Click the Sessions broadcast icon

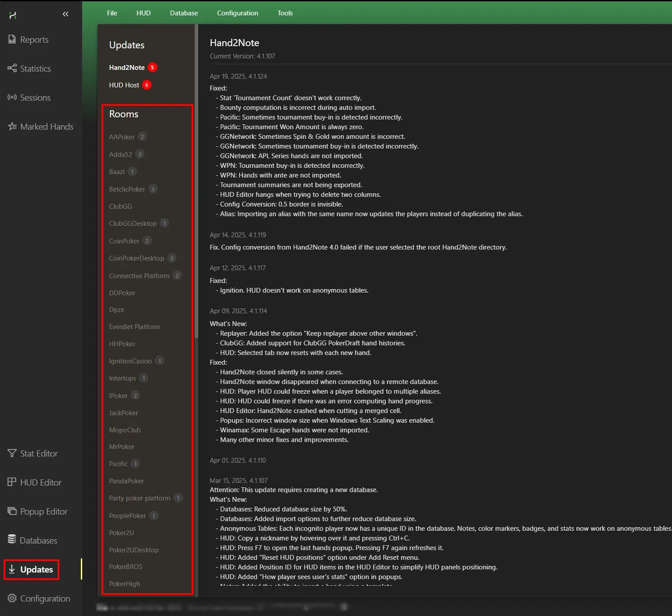pos(12,98)
